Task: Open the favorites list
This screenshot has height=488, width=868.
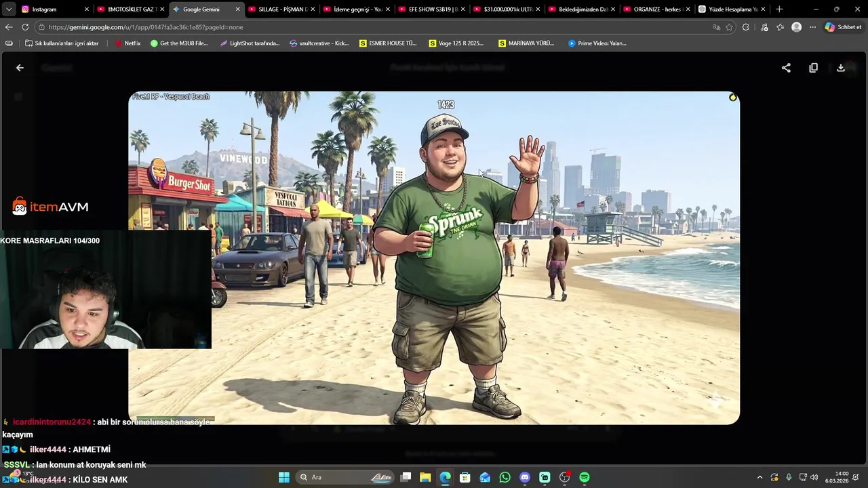Action: (x=780, y=27)
